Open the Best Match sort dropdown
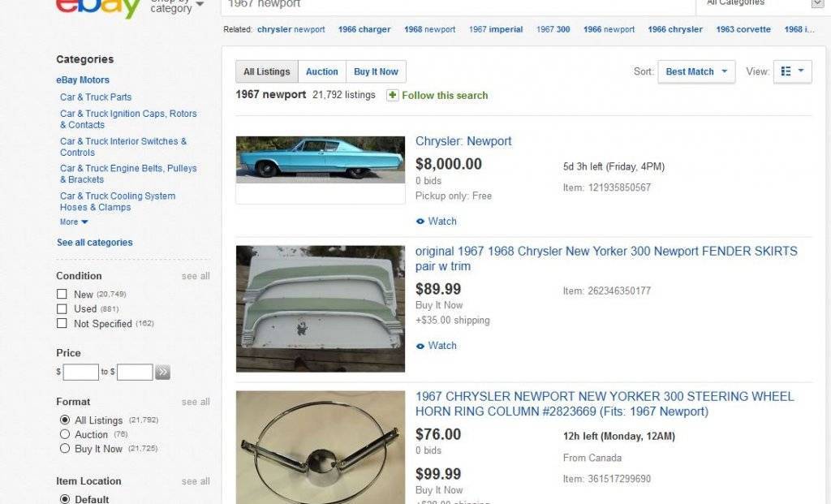 tap(696, 71)
